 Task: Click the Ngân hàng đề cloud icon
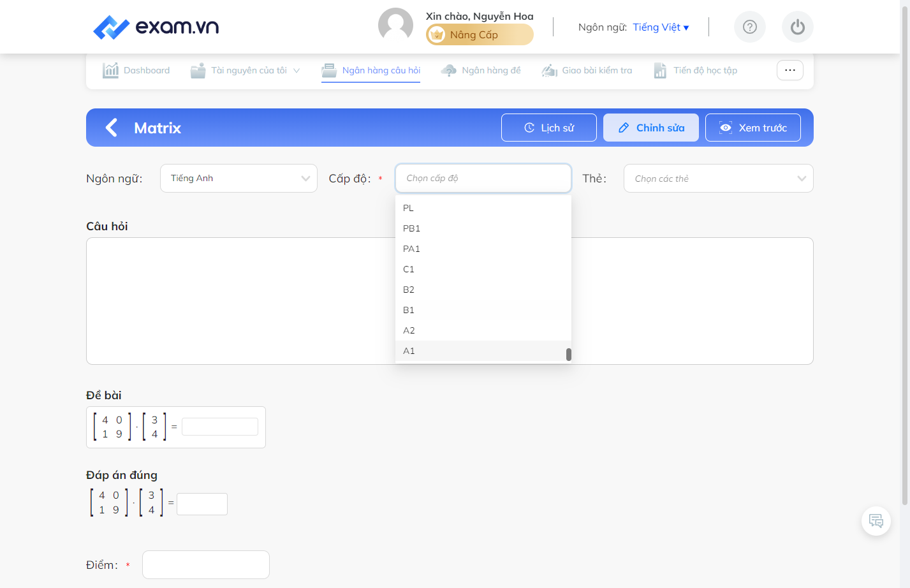449,70
